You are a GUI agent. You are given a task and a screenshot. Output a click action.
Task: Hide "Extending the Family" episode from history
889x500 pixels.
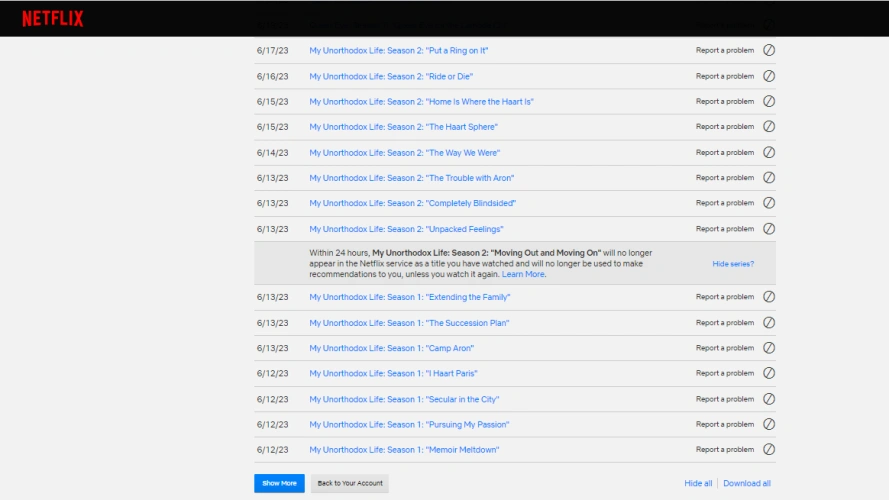(x=768, y=297)
